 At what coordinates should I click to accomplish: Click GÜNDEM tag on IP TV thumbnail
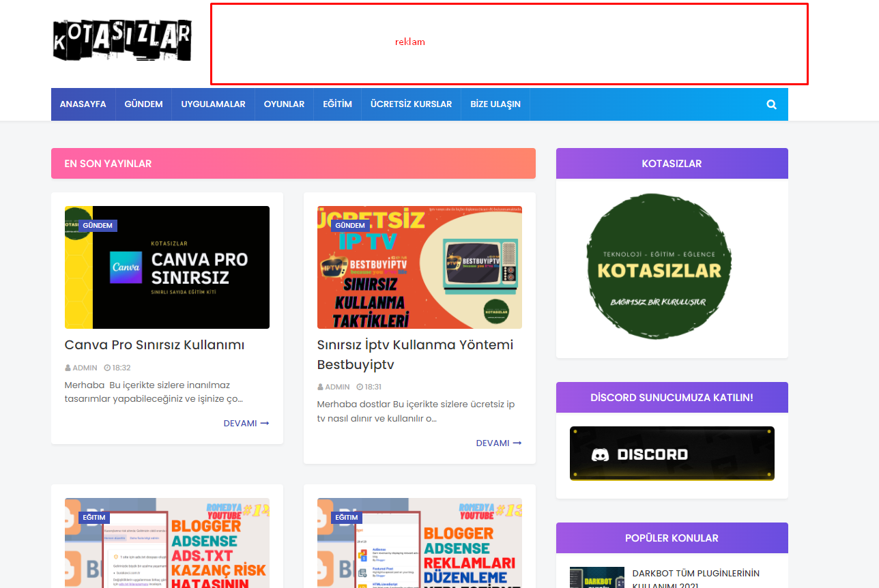tap(350, 225)
